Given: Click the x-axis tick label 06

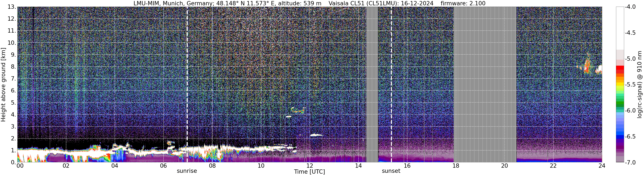Looking at the screenshot, I should [163, 166].
